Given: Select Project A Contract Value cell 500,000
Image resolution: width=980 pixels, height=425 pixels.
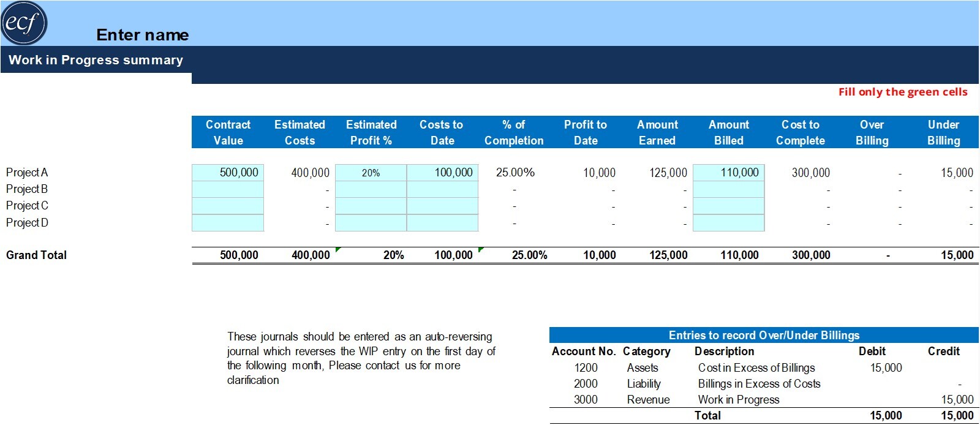Looking at the screenshot, I should [228, 173].
